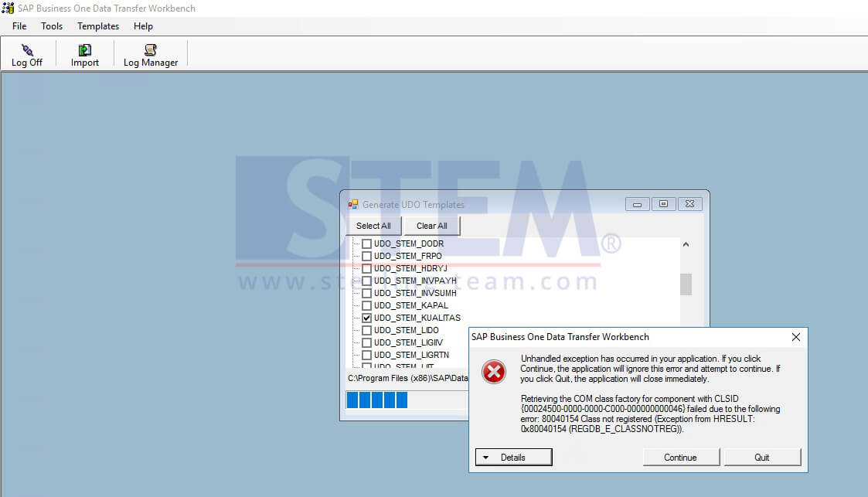The image size is (868, 497).
Task: Click Quit in the error dialog
Action: point(761,457)
